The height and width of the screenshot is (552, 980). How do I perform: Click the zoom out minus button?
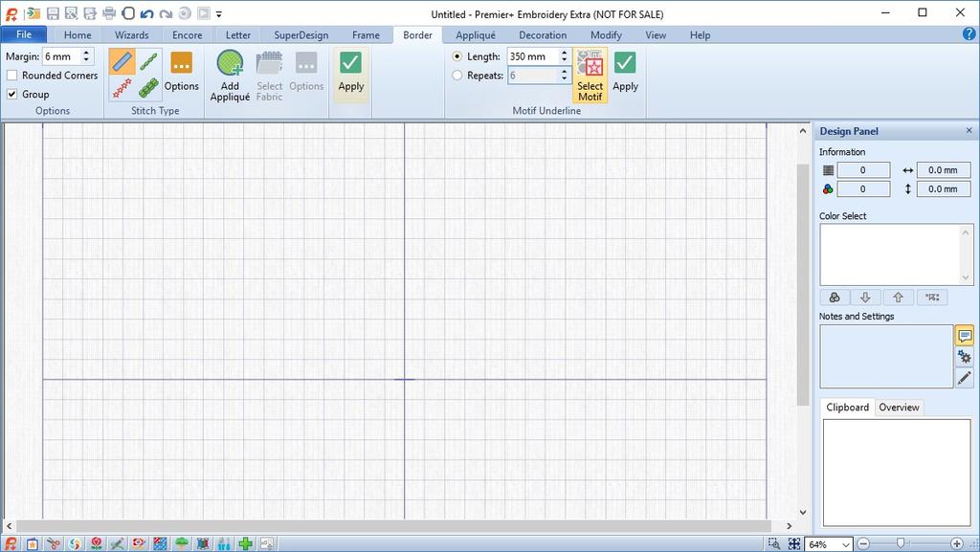point(863,544)
